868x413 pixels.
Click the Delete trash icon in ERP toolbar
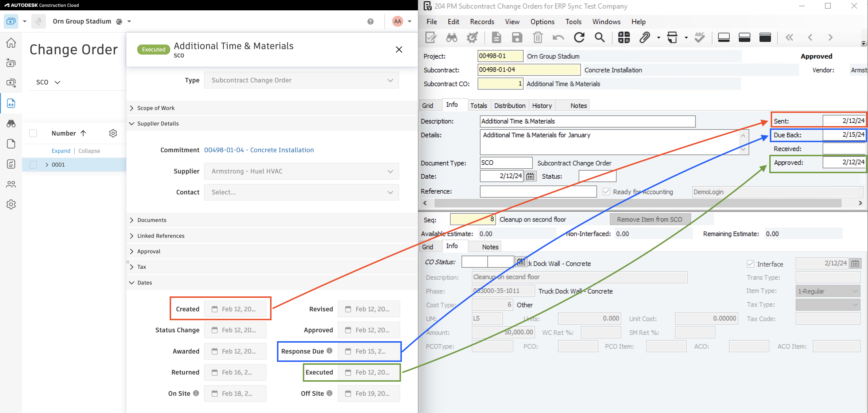538,37
